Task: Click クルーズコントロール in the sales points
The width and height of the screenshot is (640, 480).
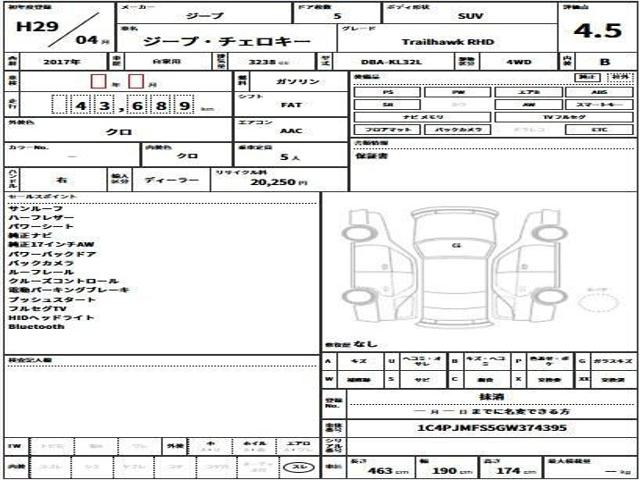Action: point(63,281)
